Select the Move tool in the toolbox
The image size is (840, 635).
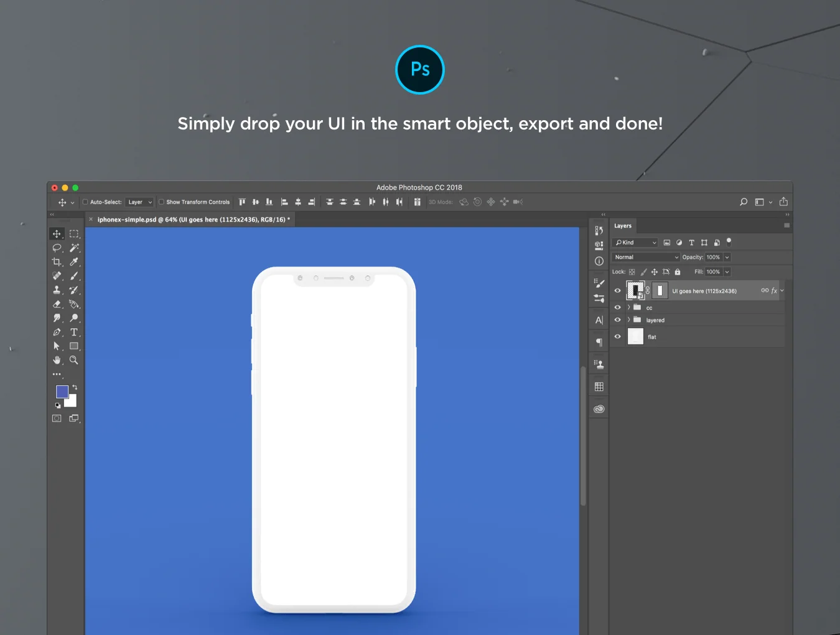tap(57, 234)
